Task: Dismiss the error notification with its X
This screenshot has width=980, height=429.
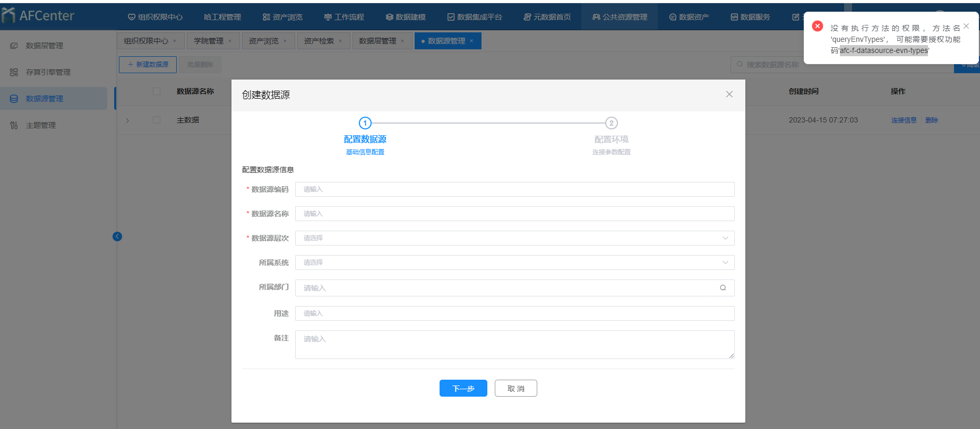Action: [x=966, y=26]
